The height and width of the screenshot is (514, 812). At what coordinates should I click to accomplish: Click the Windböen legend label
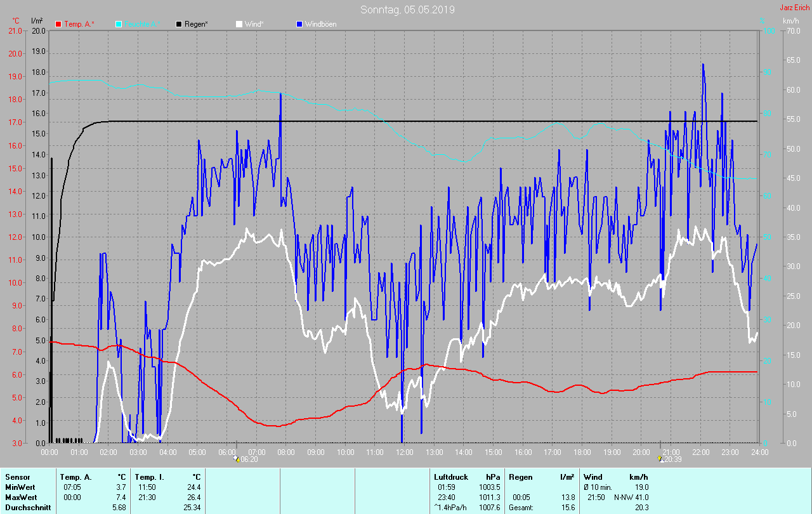320,24
